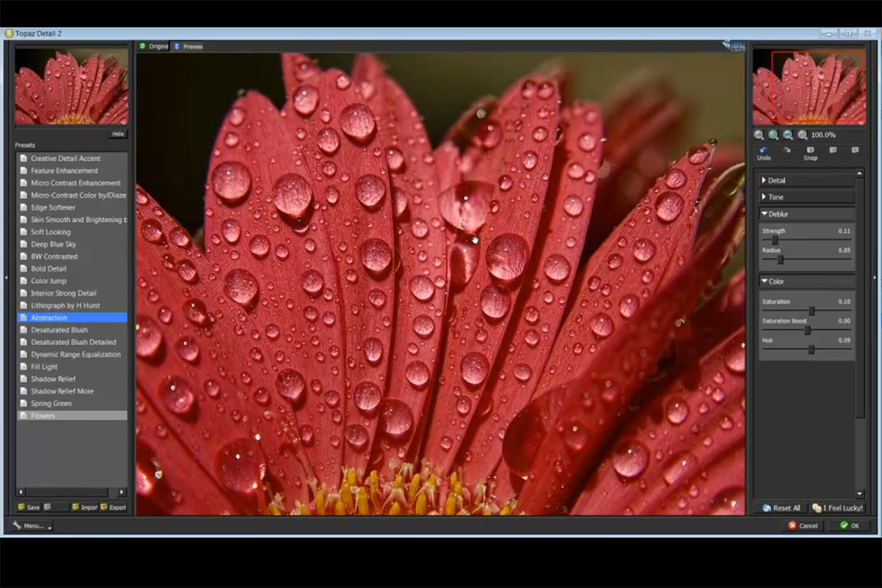Click the Snap icon
The height and width of the screenshot is (588, 882).
(x=809, y=150)
